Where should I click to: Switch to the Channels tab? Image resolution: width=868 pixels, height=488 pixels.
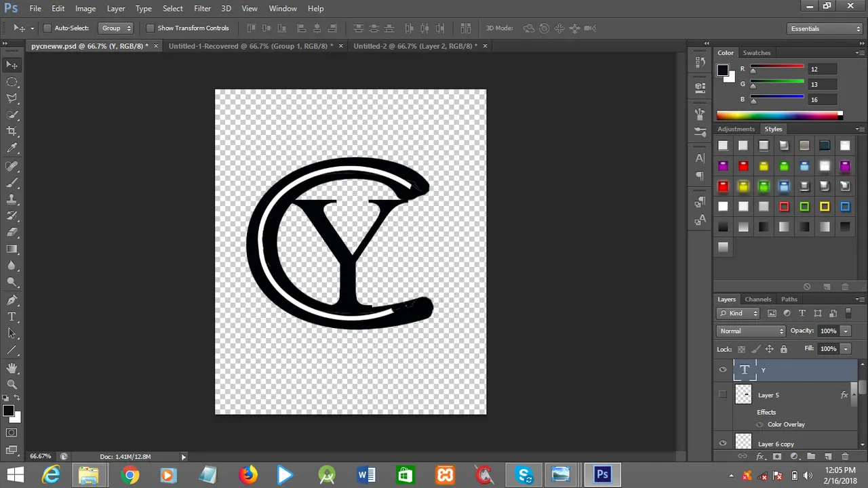(758, 299)
